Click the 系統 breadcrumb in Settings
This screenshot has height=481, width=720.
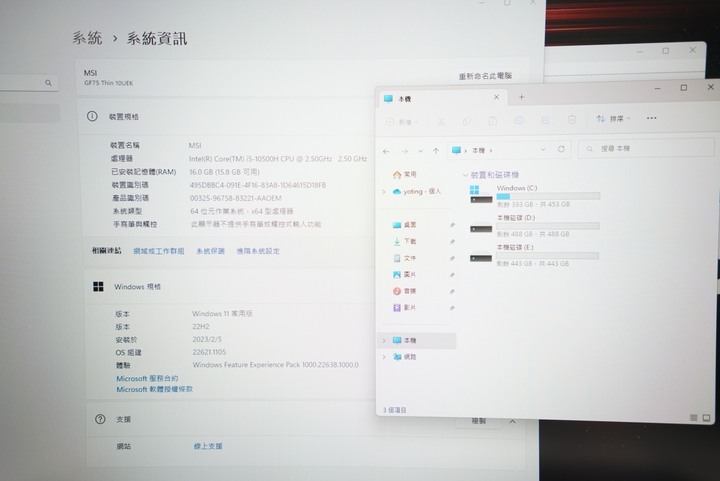[x=87, y=38]
